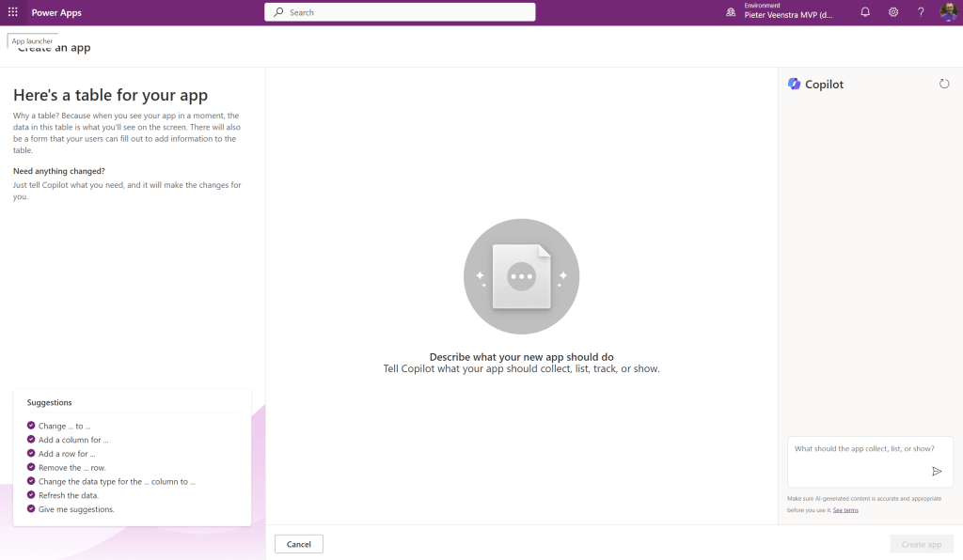Click the 'Suggestions' heading

pyautogui.click(x=49, y=402)
